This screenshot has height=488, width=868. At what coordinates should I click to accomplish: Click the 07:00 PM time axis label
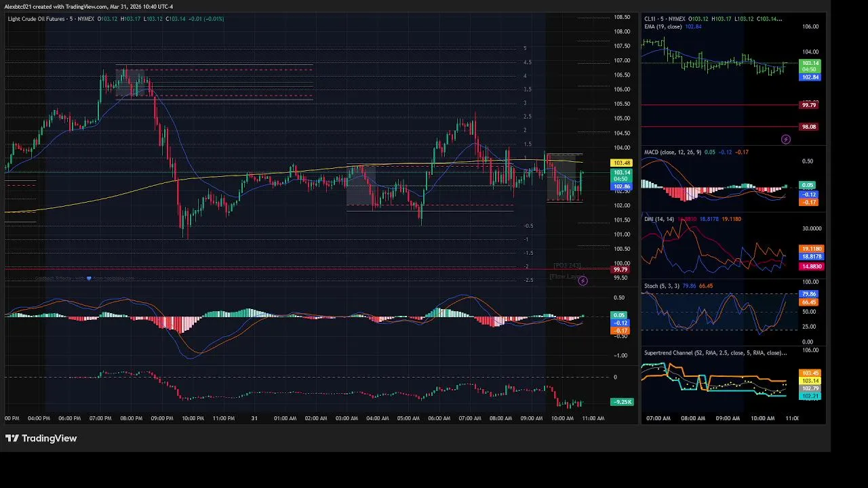(100, 418)
